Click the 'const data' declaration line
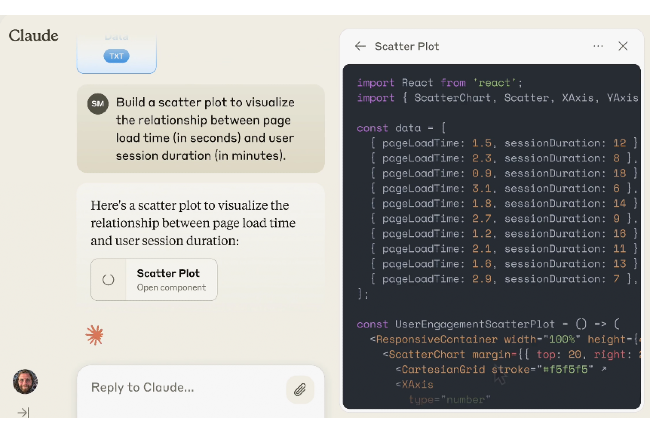650x433 pixels. (x=401, y=128)
